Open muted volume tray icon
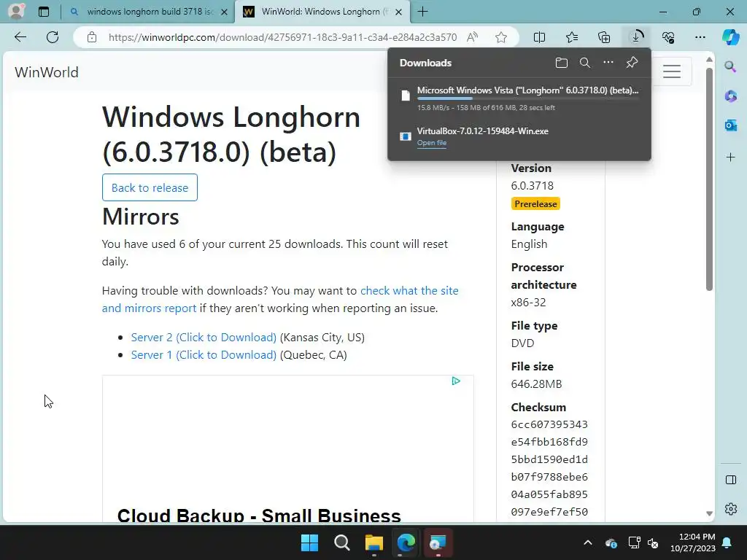 (653, 542)
